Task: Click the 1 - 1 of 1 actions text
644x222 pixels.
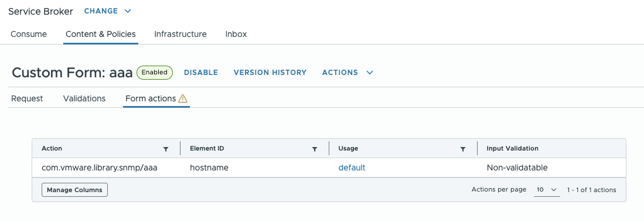Action: [591, 190]
